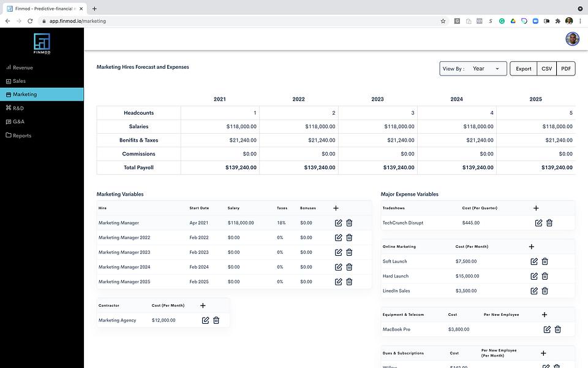Click the browser address bar
The height and width of the screenshot is (368, 588).
tap(240, 21)
